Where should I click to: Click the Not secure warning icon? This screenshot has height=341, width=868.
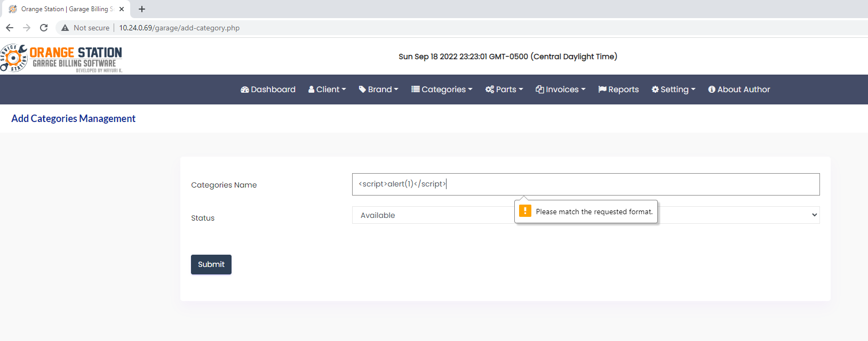point(65,28)
